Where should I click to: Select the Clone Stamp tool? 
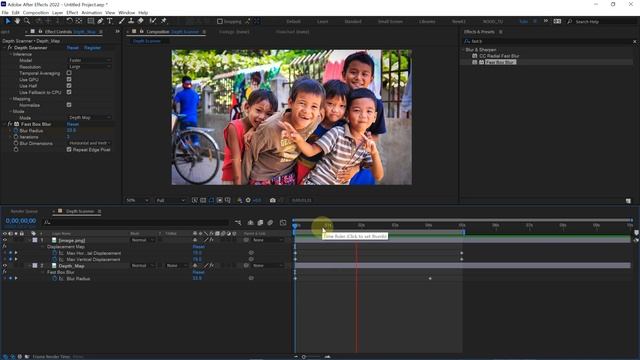coord(131,21)
